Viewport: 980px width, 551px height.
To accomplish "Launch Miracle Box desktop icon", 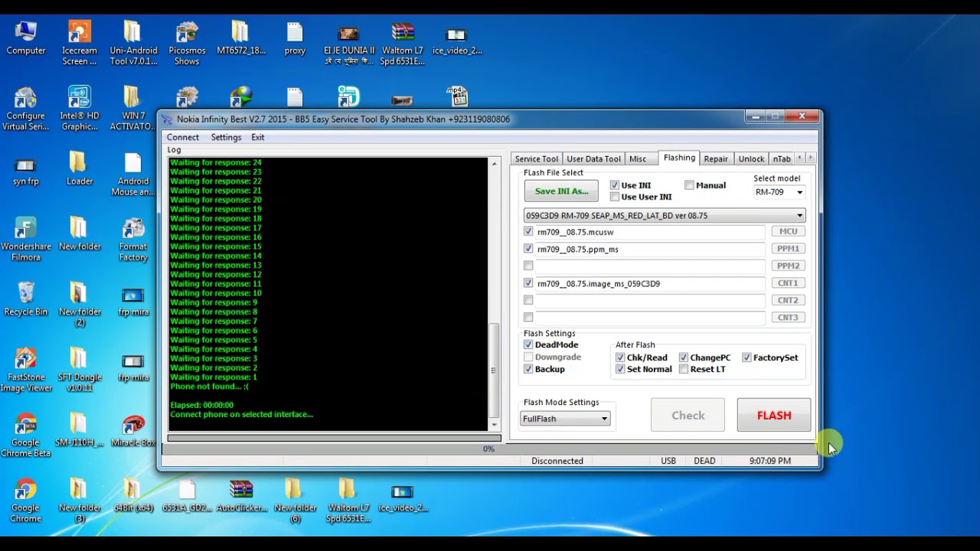I will (133, 431).
